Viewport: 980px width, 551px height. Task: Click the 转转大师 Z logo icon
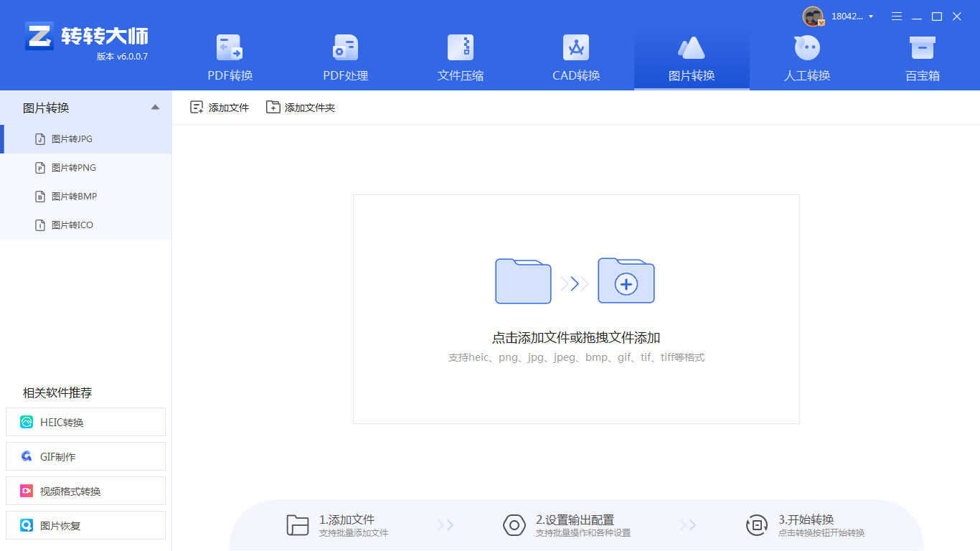pos(39,35)
